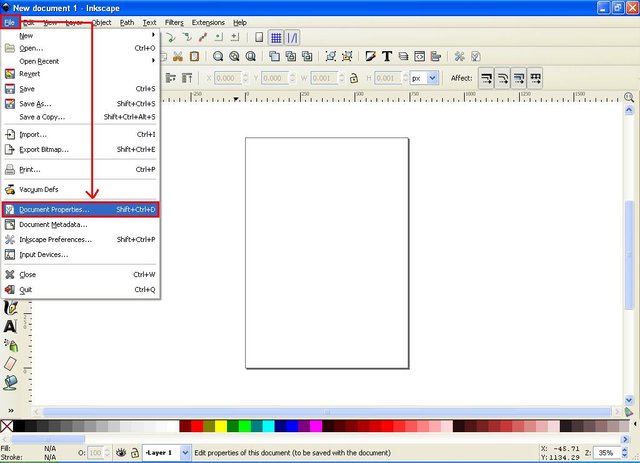Click zoom to fit drawing icon
The height and width of the screenshot is (463, 640).
234,56
